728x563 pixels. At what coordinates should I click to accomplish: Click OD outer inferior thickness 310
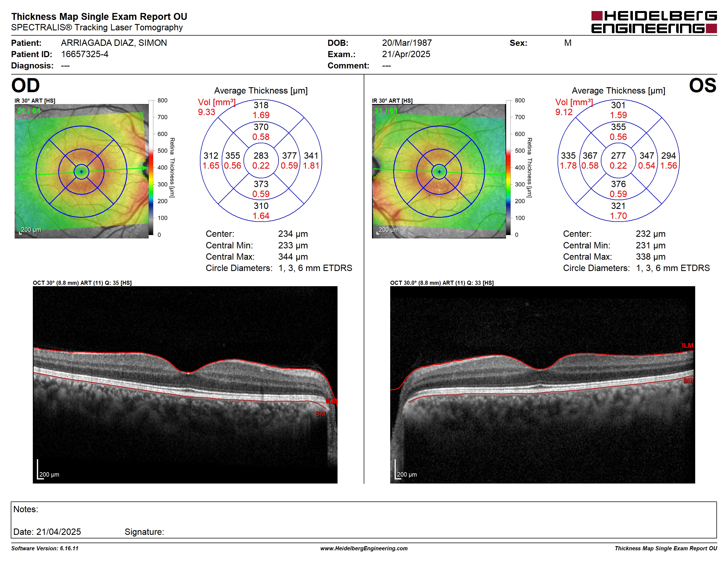[261, 206]
